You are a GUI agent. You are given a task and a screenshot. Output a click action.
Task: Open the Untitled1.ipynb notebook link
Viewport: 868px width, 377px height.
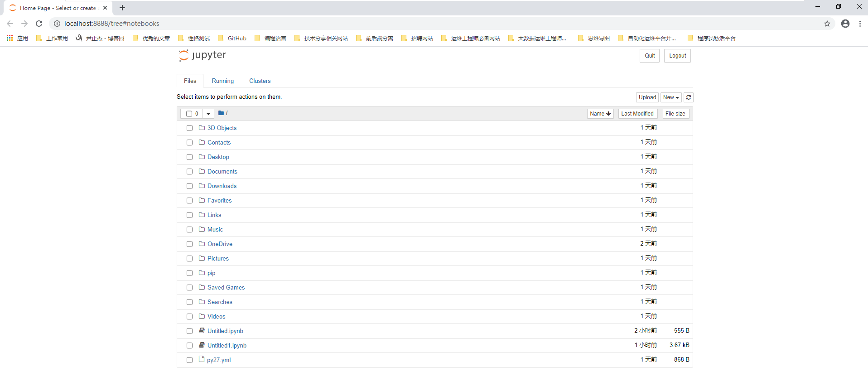pos(227,345)
